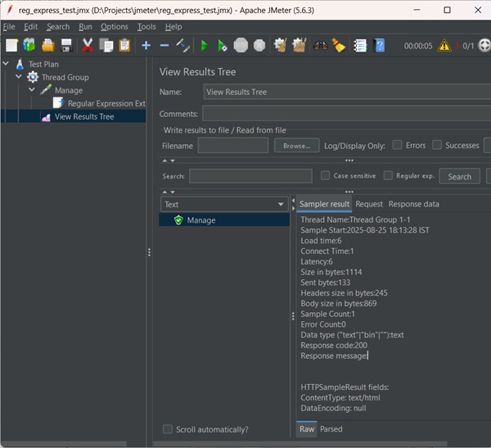Open the Run menu
The image size is (491, 448).
pos(85,27)
